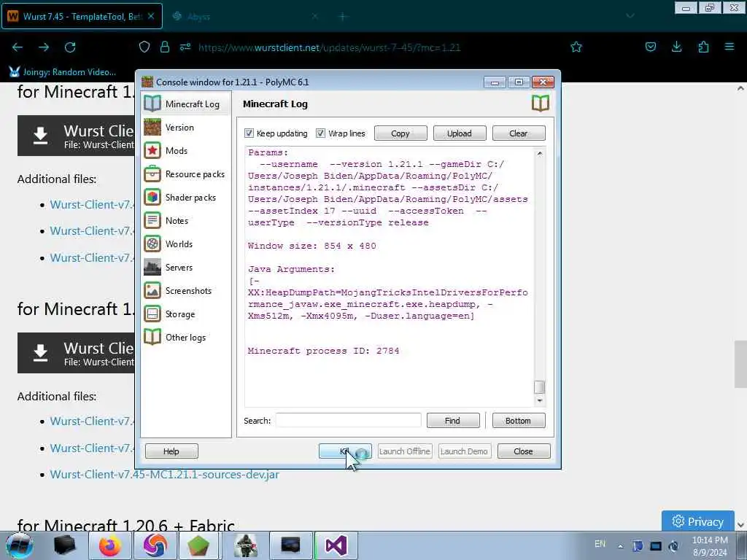Open the Worlds page

(x=186, y=244)
